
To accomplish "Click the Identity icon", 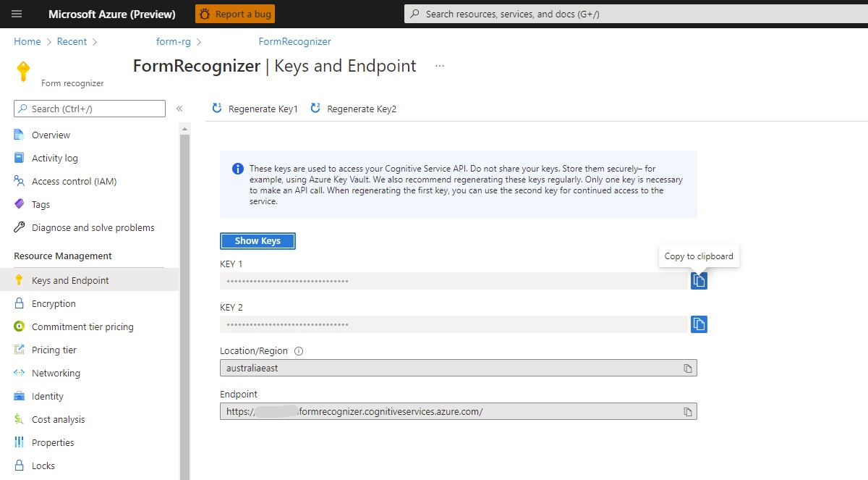I will (20, 396).
